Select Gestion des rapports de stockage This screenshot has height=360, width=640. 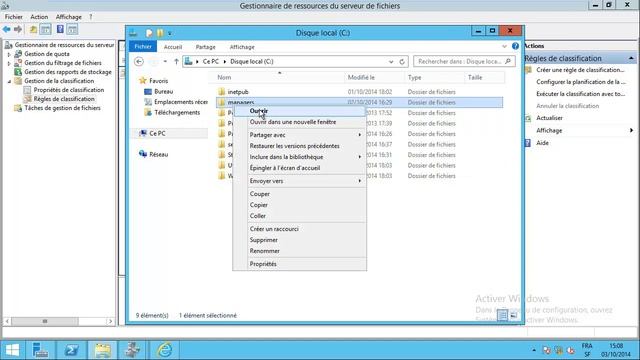(68, 72)
